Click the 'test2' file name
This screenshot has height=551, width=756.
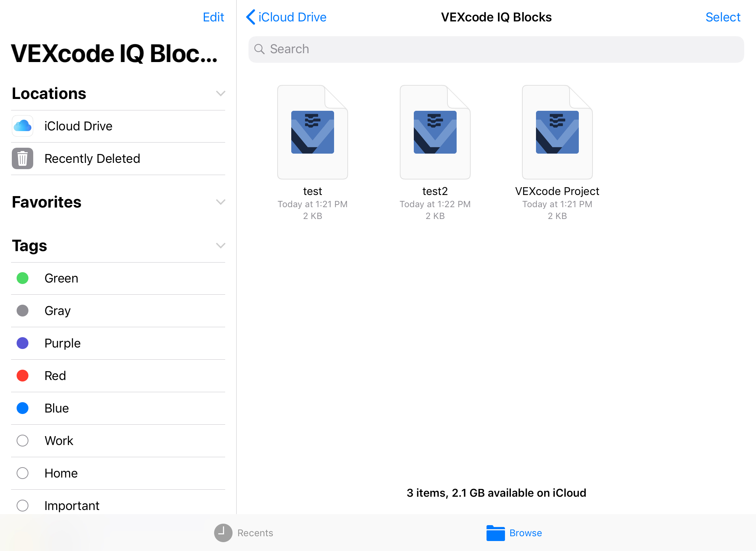[x=435, y=191]
